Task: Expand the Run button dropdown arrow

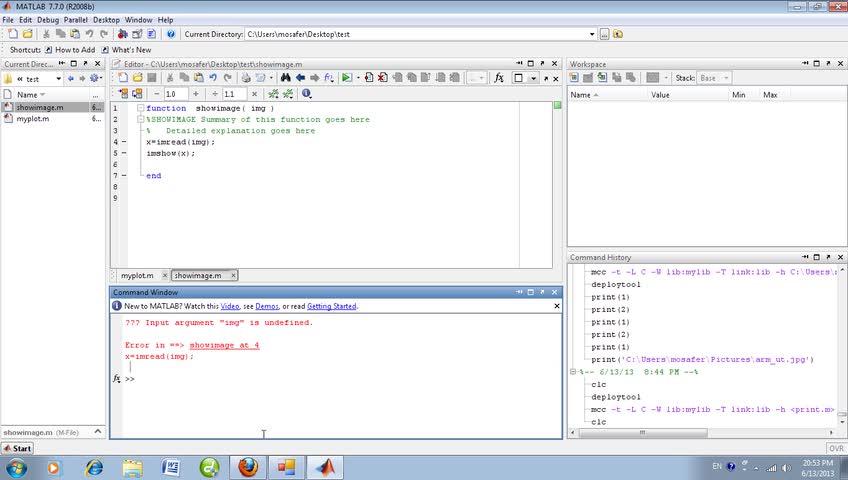Action: (357, 78)
